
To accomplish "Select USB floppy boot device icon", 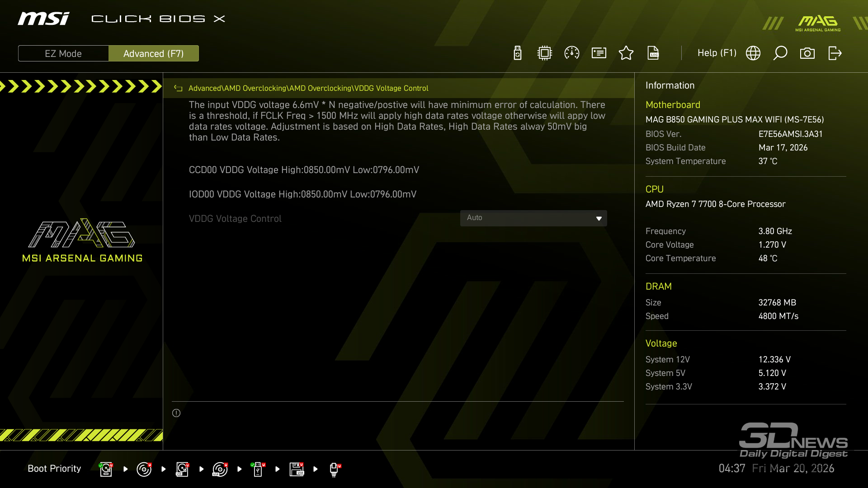I will (x=297, y=469).
